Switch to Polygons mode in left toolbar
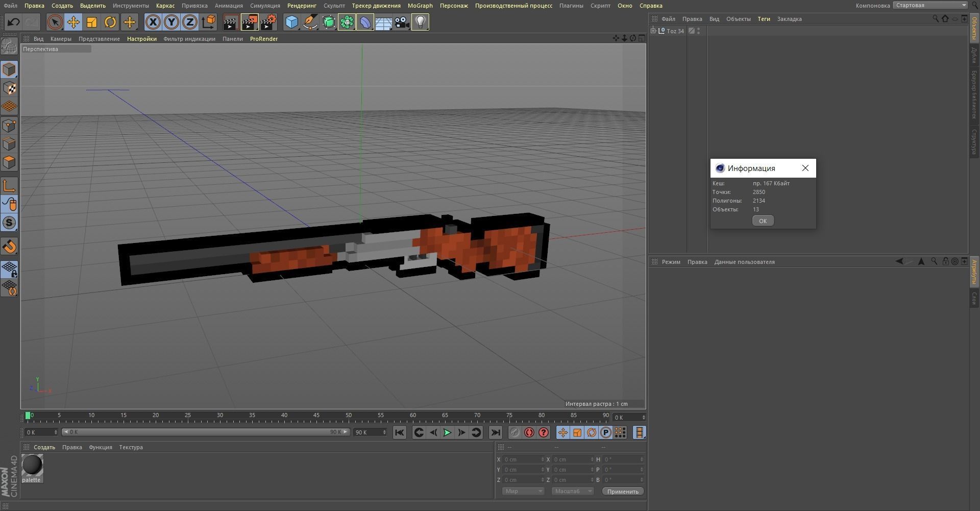 (9, 163)
